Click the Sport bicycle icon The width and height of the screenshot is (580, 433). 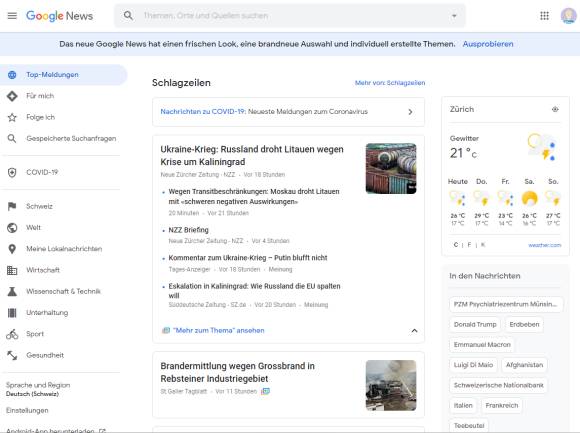[x=12, y=334]
